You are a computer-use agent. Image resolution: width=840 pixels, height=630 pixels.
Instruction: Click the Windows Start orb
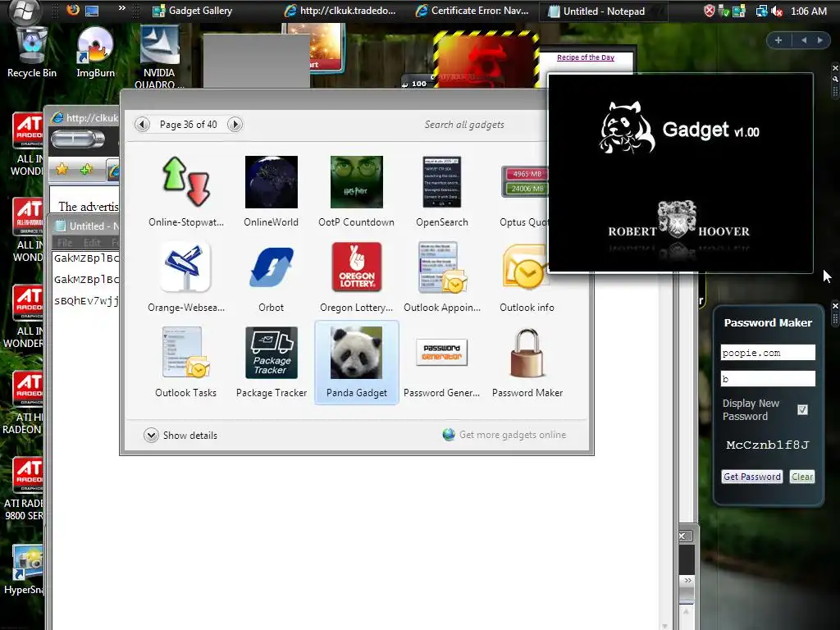[x=25, y=11]
